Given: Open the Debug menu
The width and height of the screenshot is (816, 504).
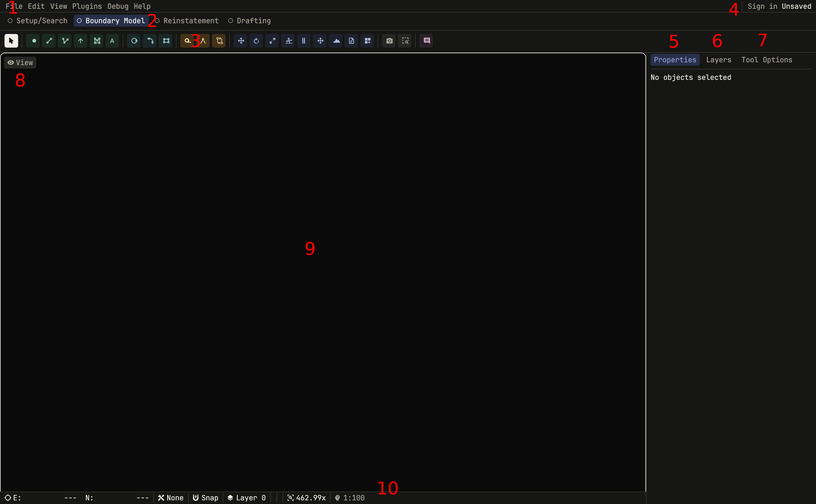Looking at the screenshot, I should 118,6.
